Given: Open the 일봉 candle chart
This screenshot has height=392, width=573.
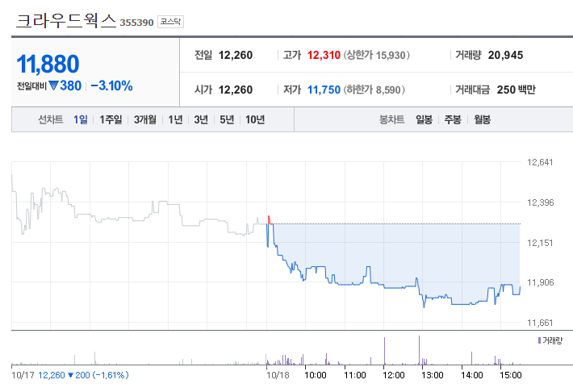Looking at the screenshot, I should [x=425, y=119].
